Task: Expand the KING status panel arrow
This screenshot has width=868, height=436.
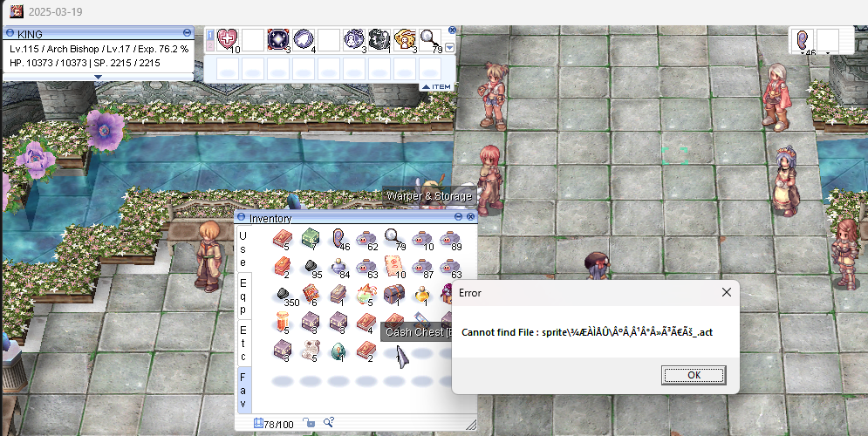Action: coord(98,77)
